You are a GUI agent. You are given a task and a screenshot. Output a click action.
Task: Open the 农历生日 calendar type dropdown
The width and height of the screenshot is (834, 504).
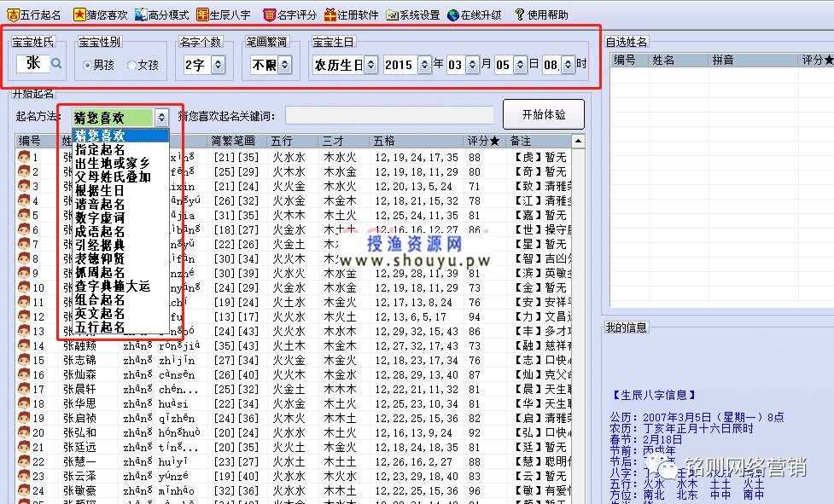[371, 65]
